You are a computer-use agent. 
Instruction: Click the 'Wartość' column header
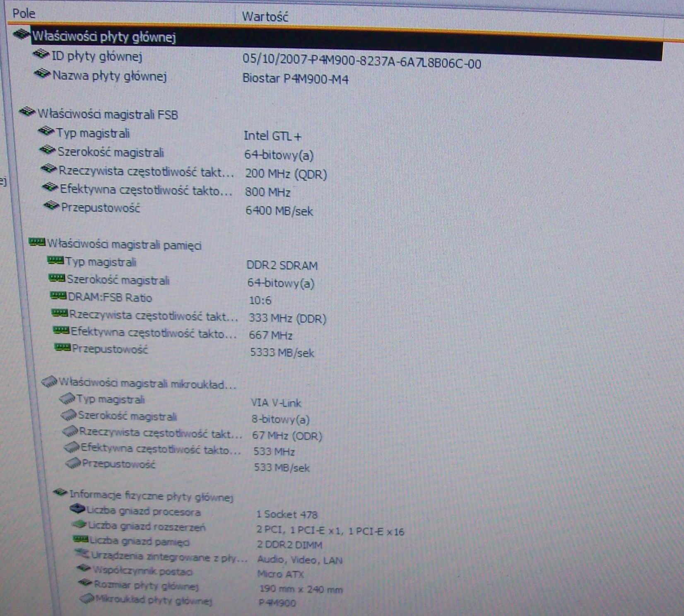click(265, 17)
